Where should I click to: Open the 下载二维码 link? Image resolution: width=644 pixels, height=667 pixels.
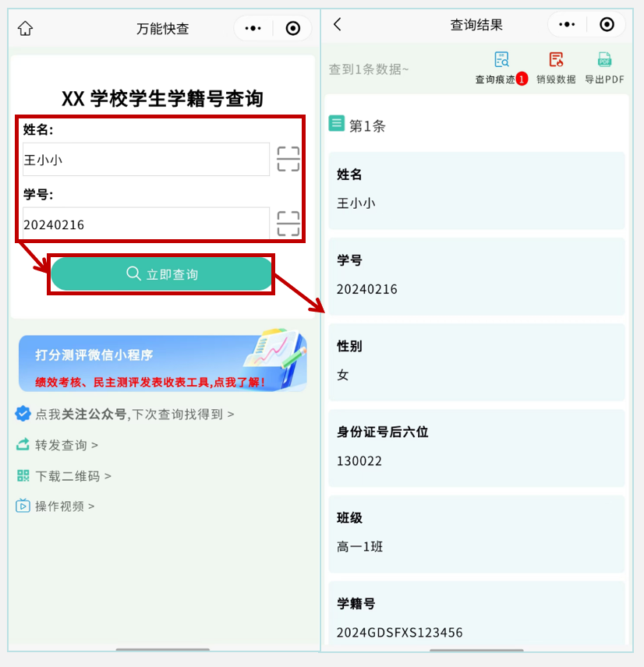pyautogui.click(x=73, y=476)
